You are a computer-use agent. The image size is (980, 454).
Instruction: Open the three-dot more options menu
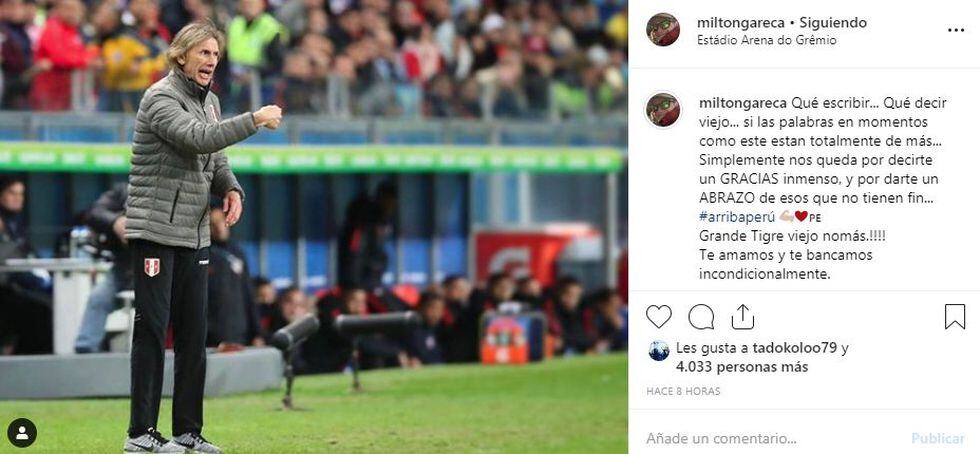pos(956,30)
